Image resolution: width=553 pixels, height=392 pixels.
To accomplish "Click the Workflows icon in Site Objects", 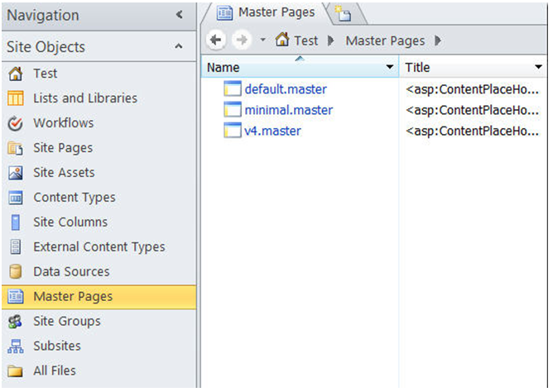I will click(15, 123).
